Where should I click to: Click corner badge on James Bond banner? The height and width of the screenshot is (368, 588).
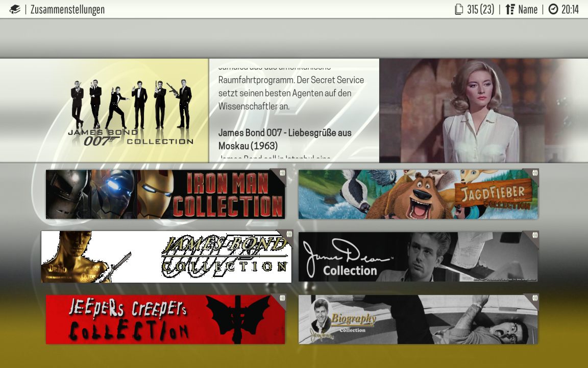(288, 235)
